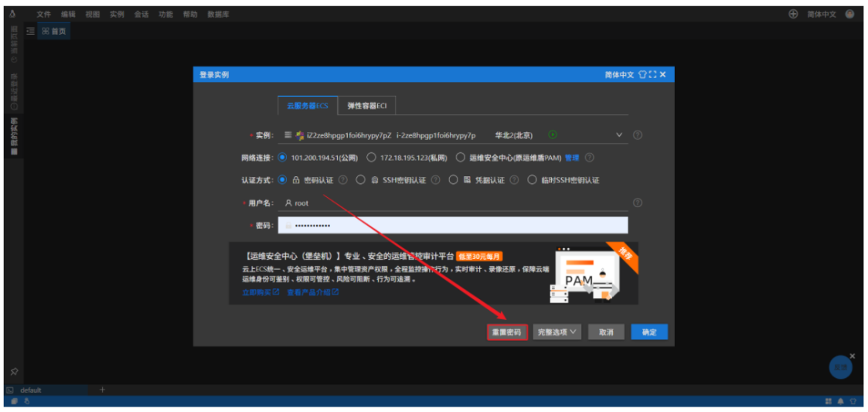This screenshot has height=412, width=868.
Task: Click the stack icon at status bar left
Action: 15,401
